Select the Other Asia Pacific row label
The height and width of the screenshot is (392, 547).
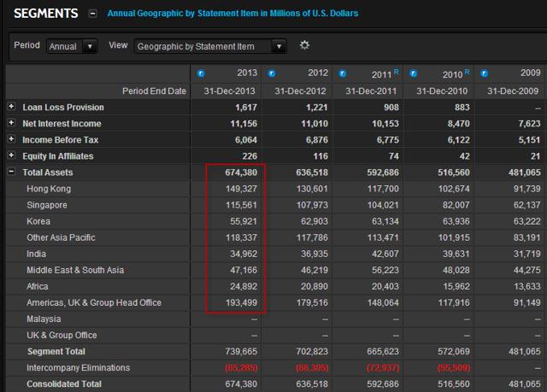click(61, 237)
